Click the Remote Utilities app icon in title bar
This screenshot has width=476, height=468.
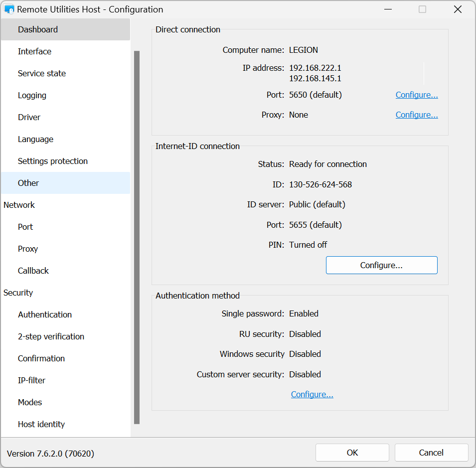[x=9, y=9]
